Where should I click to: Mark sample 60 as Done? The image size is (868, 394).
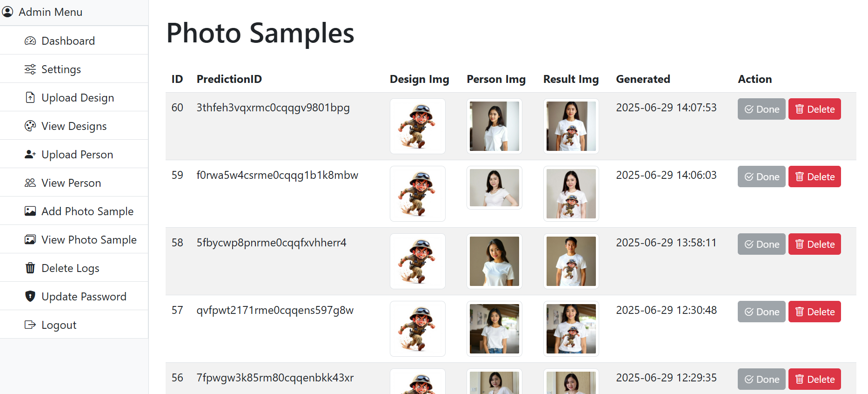pyautogui.click(x=761, y=109)
